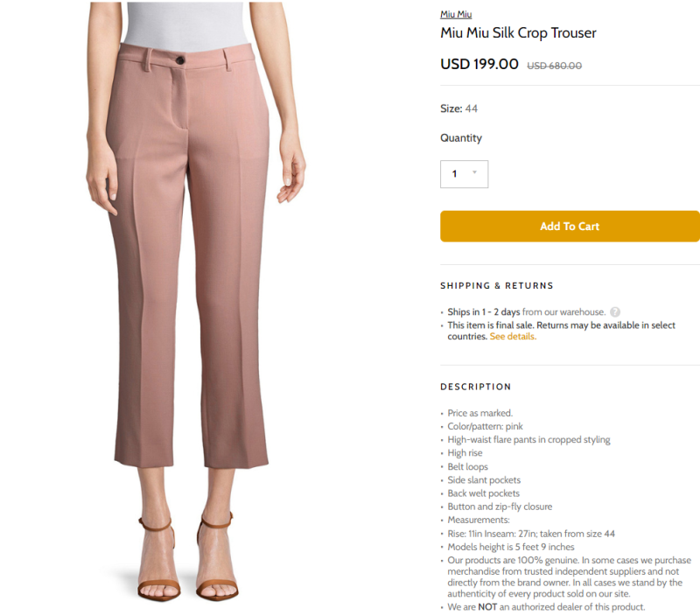Click the Quantity label
700x615 pixels.
tap(461, 138)
